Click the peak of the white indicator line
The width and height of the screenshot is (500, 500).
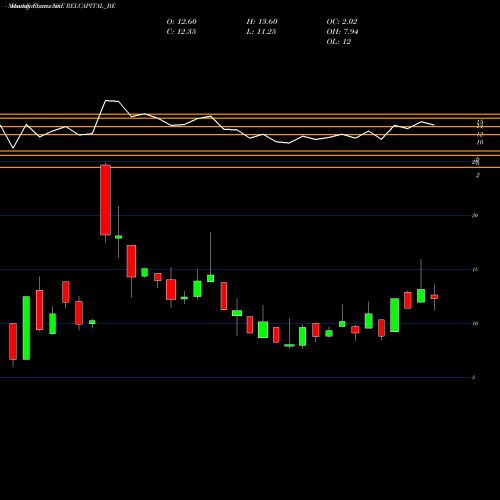point(107,100)
